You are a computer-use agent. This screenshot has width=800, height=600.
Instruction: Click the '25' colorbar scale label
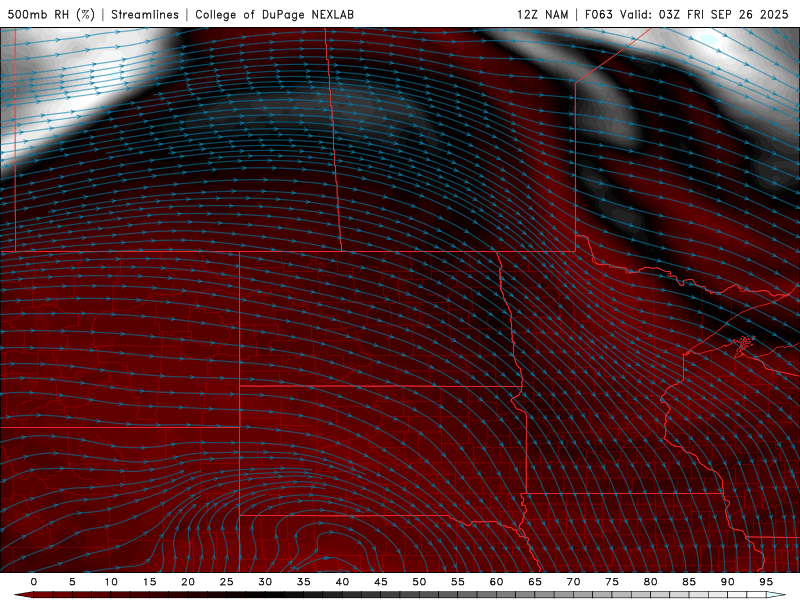pos(227,582)
